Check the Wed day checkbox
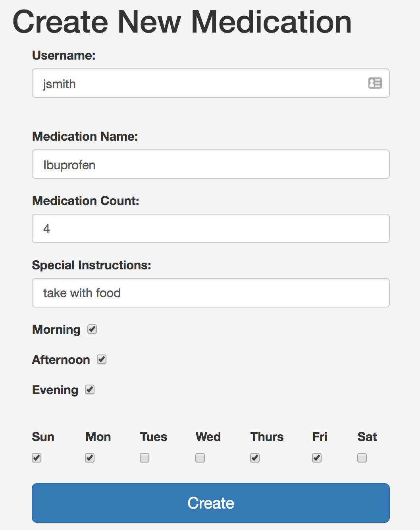Screen dimensions: 420x530 tap(200, 458)
